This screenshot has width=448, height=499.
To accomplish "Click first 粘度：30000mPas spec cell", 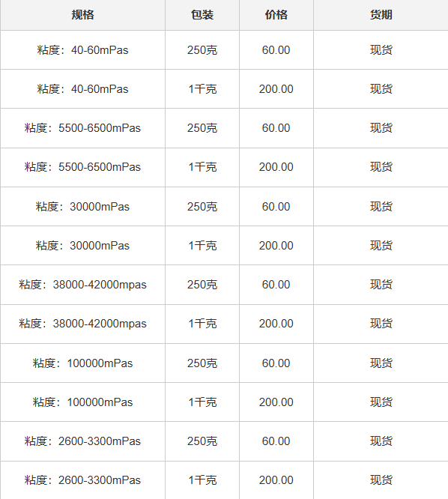I will tap(82, 207).
